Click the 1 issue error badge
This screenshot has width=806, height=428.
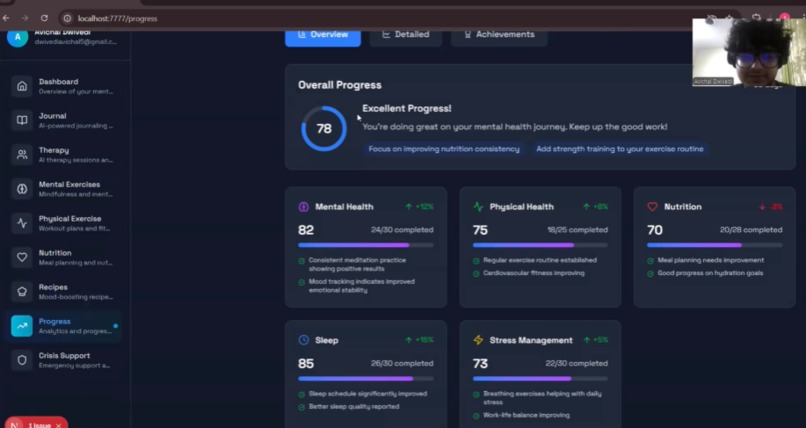coord(36,423)
